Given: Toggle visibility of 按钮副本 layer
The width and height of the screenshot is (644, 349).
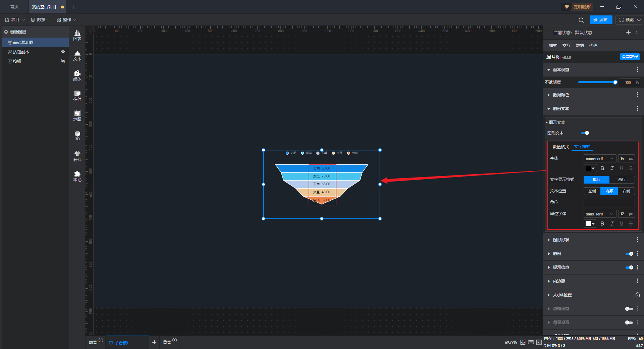Looking at the screenshot, I should tap(63, 52).
